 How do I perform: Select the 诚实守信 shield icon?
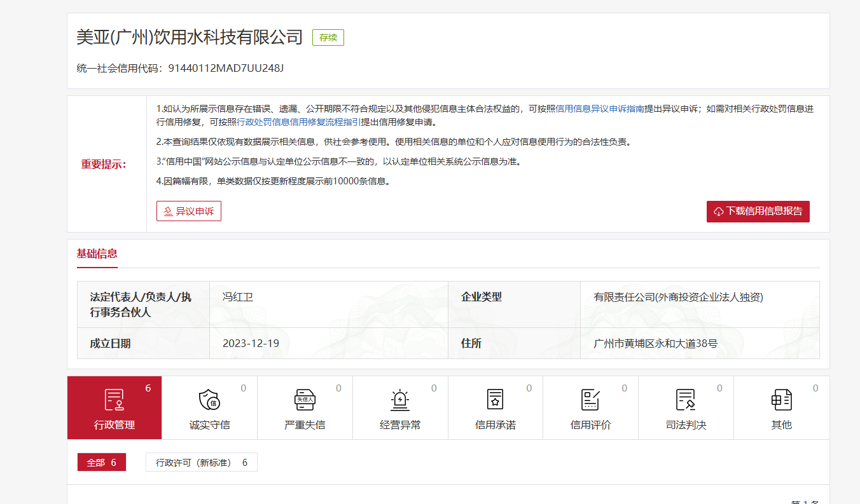[x=209, y=400]
